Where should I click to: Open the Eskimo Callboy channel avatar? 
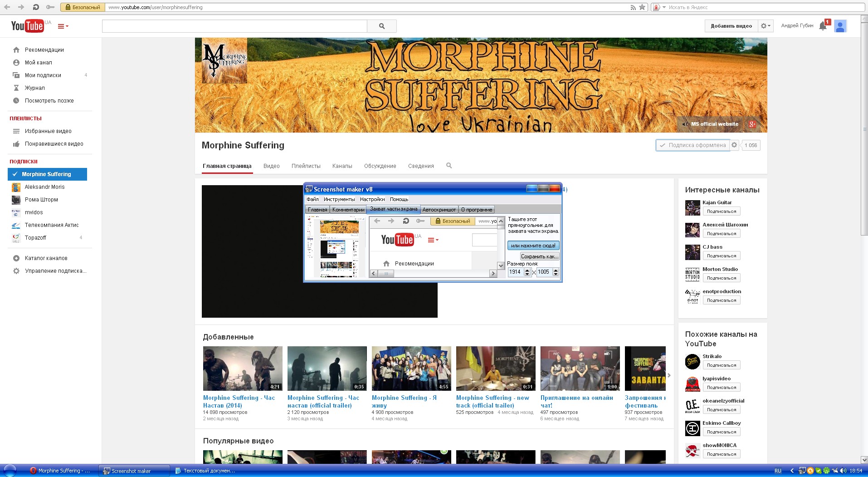pos(692,428)
